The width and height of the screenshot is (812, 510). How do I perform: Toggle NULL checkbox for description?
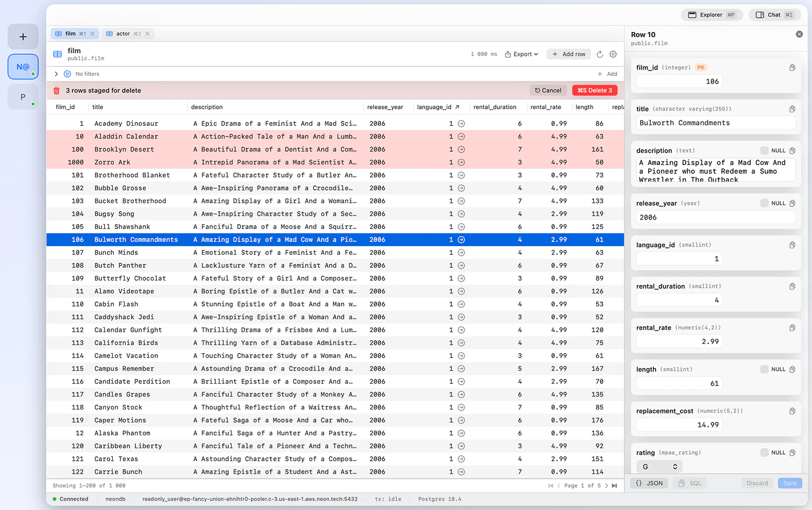(x=764, y=150)
